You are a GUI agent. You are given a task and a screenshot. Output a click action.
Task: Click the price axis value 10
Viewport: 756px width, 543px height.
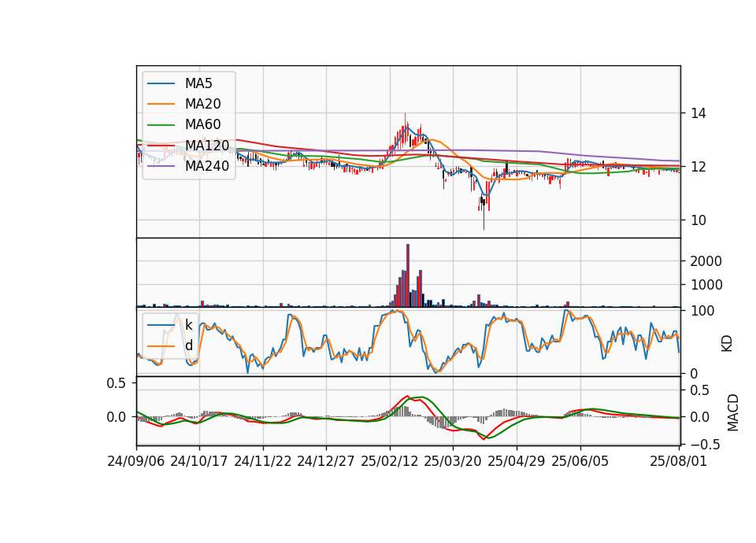point(699,220)
